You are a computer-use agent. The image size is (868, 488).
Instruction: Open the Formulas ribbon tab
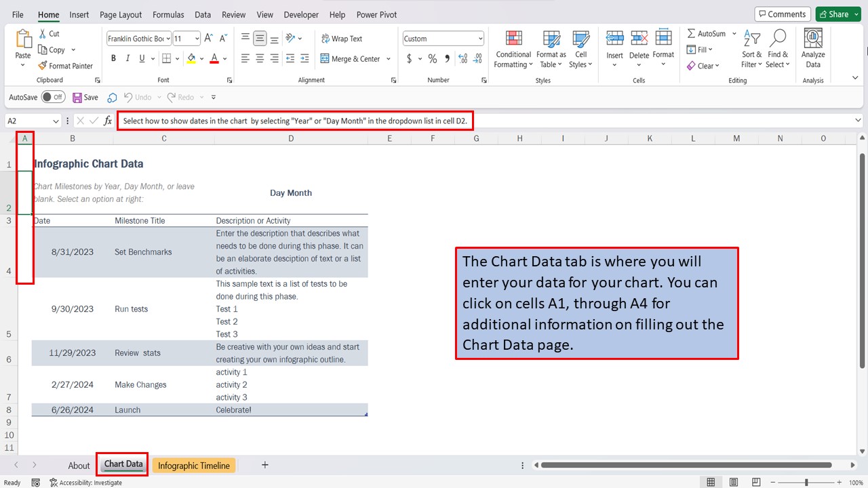pyautogui.click(x=168, y=14)
